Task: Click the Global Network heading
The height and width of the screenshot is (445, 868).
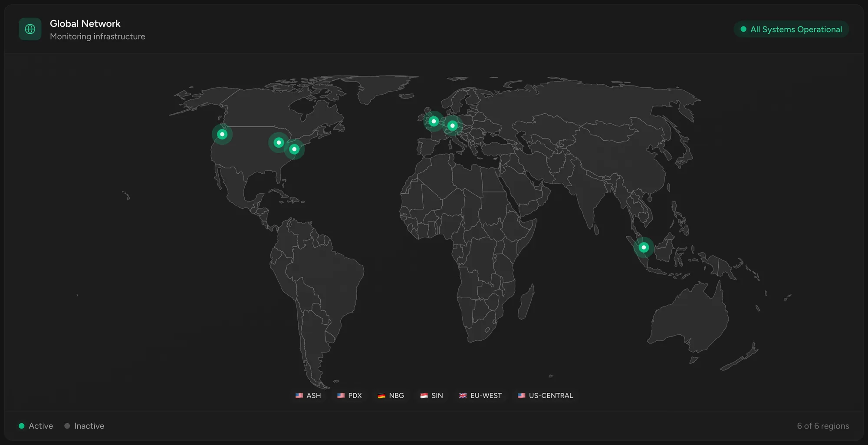Action: (x=85, y=23)
